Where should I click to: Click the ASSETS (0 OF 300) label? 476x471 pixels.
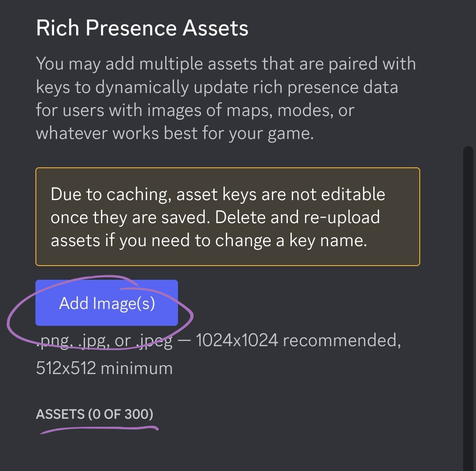[x=94, y=414]
